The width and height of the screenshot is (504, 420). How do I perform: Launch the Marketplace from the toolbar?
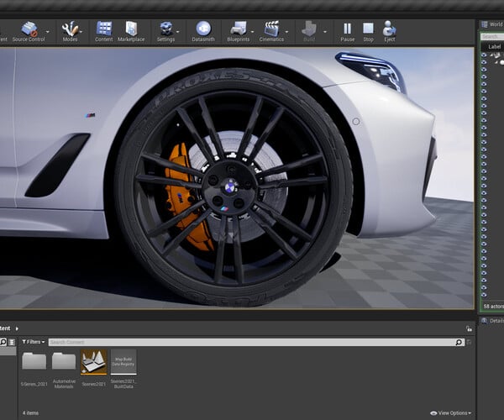(131, 31)
